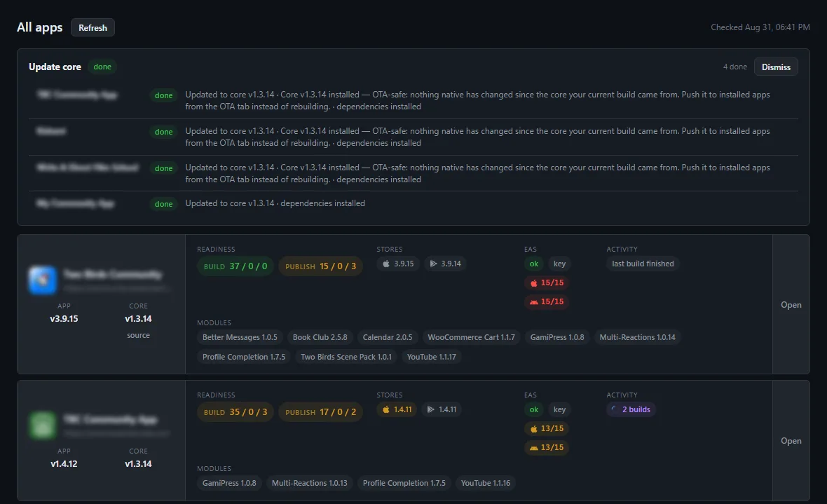Select the Multi-Reactions 1.0.14 module chip

(x=638, y=337)
